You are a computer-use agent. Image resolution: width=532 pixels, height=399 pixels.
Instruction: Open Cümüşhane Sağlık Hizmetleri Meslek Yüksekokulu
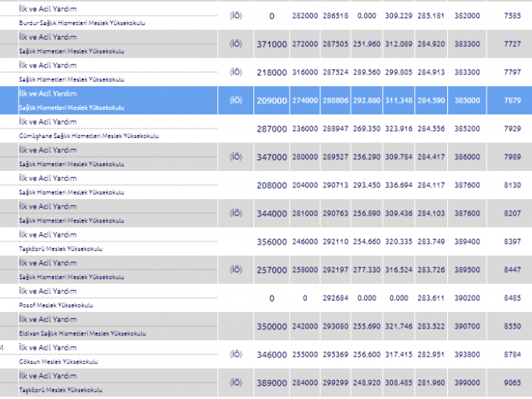coord(89,136)
